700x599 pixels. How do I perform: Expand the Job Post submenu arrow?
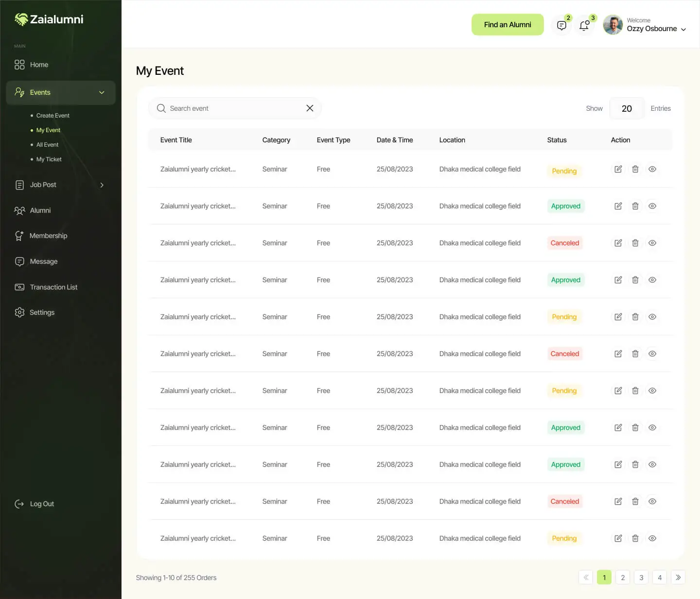click(102, 185)
